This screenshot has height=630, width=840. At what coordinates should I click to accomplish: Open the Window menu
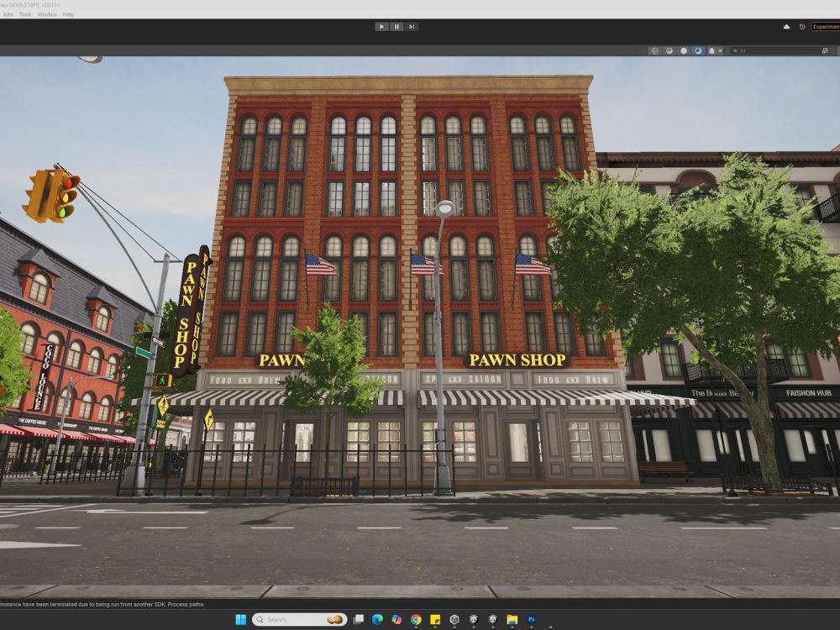tap(47, 14)
